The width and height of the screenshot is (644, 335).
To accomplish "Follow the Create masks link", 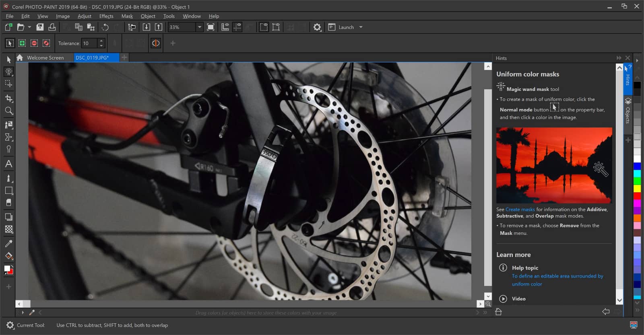I will pos(520,209).
